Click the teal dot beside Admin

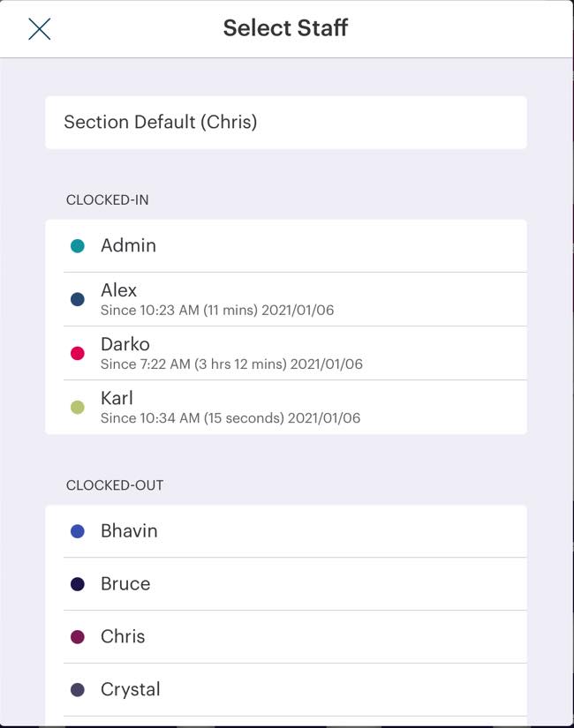pyautogui.click(x=78, y=246)
